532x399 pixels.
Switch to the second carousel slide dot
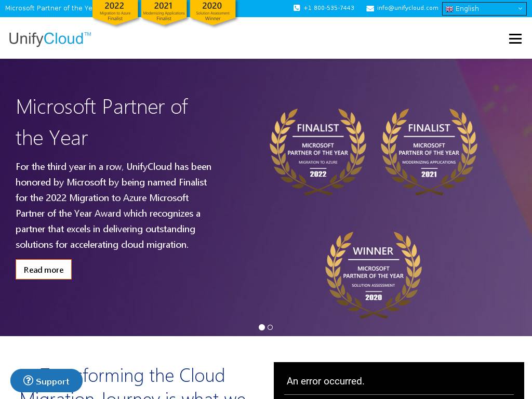coord(270,327)
